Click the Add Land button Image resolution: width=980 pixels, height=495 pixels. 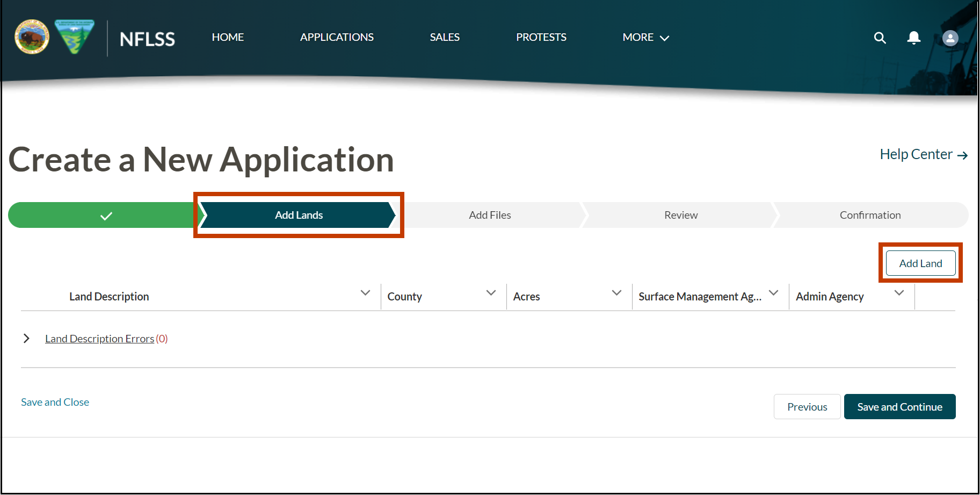click(x=920, y=263)
